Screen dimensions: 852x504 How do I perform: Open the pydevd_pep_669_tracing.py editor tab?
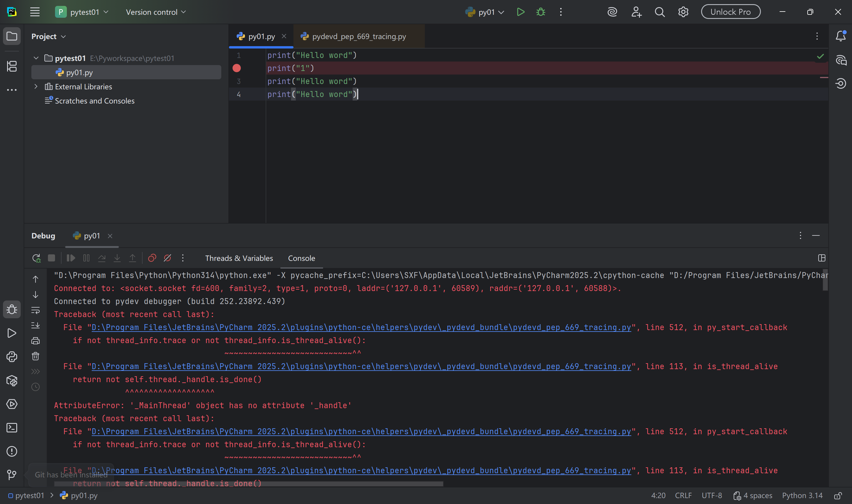click(x=359, y=36)
